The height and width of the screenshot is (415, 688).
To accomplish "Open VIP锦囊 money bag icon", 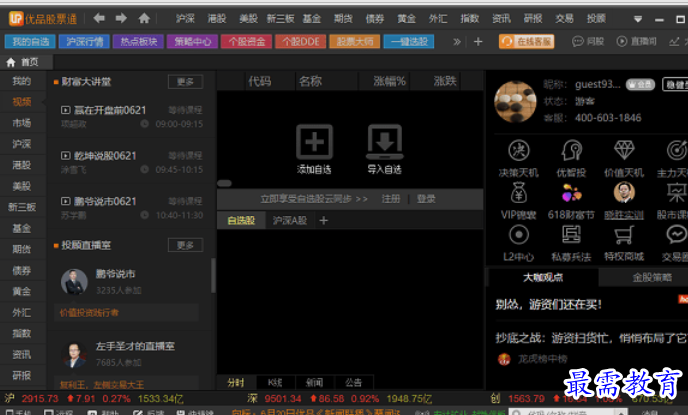I will pos(519,193).
